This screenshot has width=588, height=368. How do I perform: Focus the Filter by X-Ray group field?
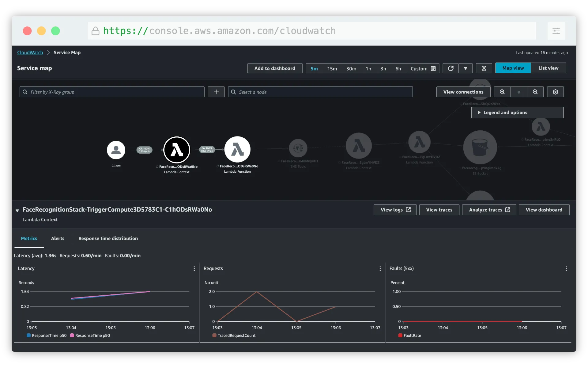(x=112, y=92)
